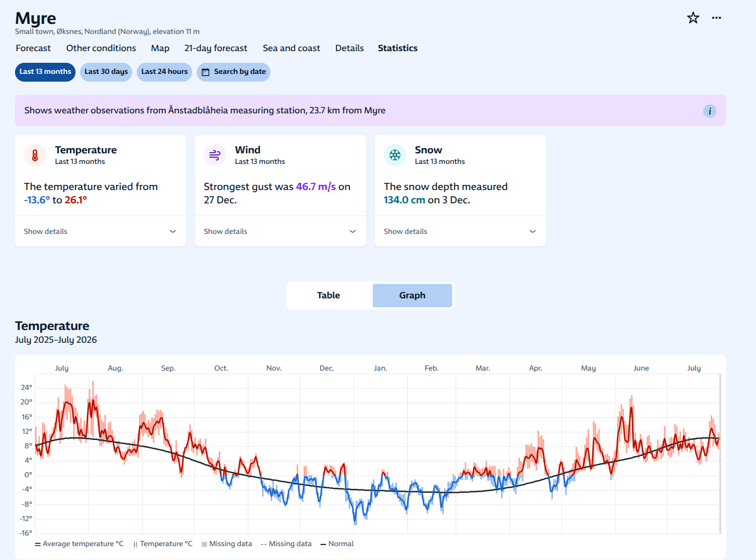Click the Wind gust icon
The image size is (756, 560).
(215, 155)
